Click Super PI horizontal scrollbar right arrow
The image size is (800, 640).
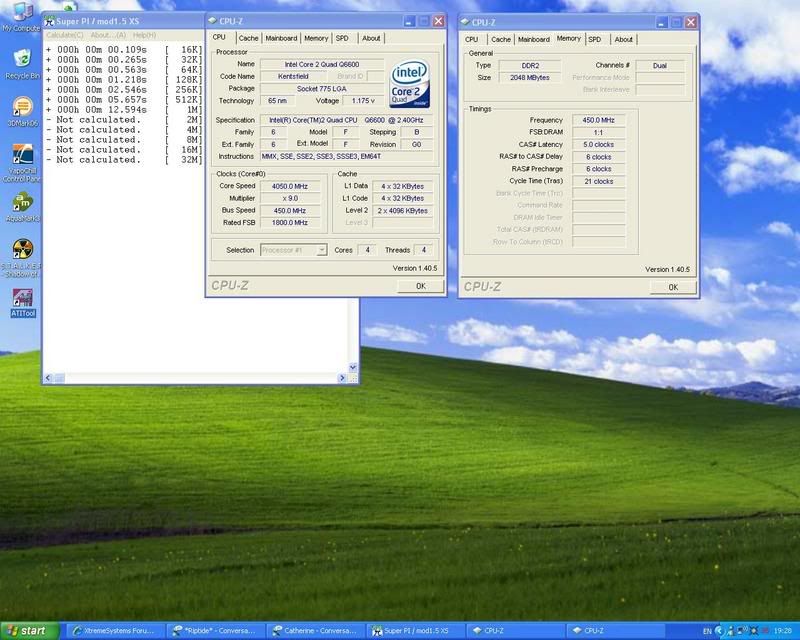341,378
